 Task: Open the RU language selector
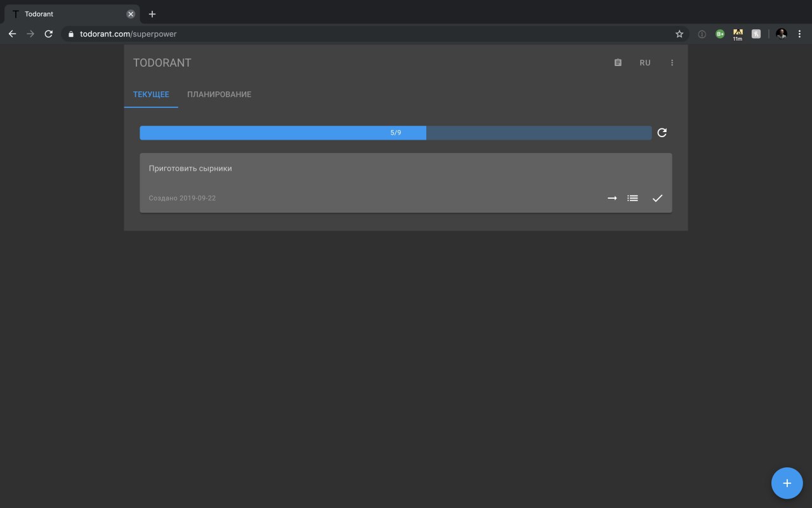coord(645,63)
